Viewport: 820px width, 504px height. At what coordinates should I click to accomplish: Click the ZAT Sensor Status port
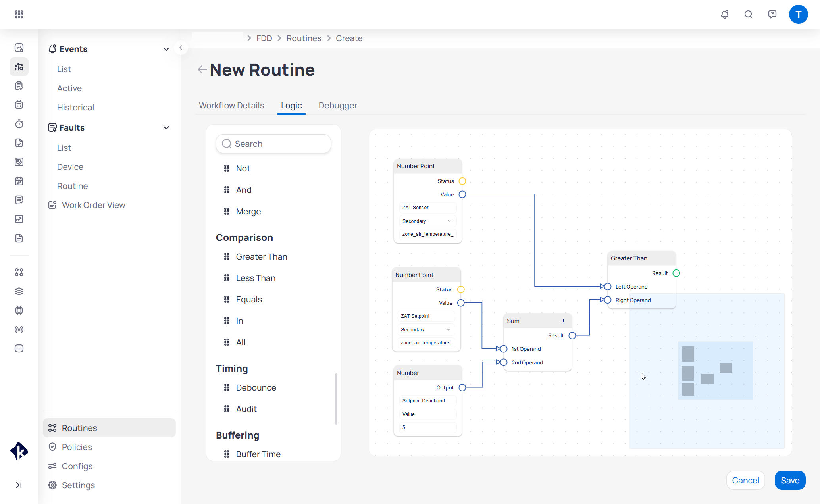462,181
